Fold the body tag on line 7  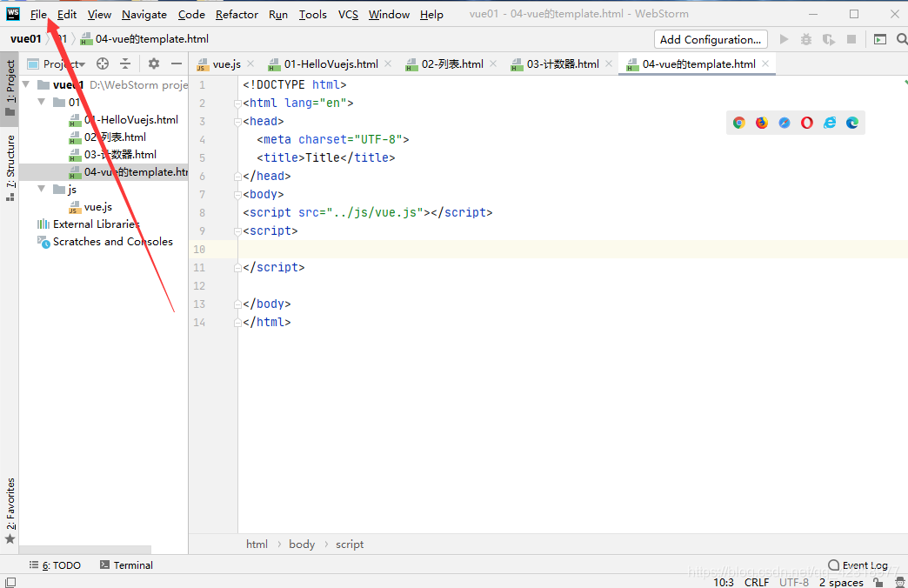237,195
